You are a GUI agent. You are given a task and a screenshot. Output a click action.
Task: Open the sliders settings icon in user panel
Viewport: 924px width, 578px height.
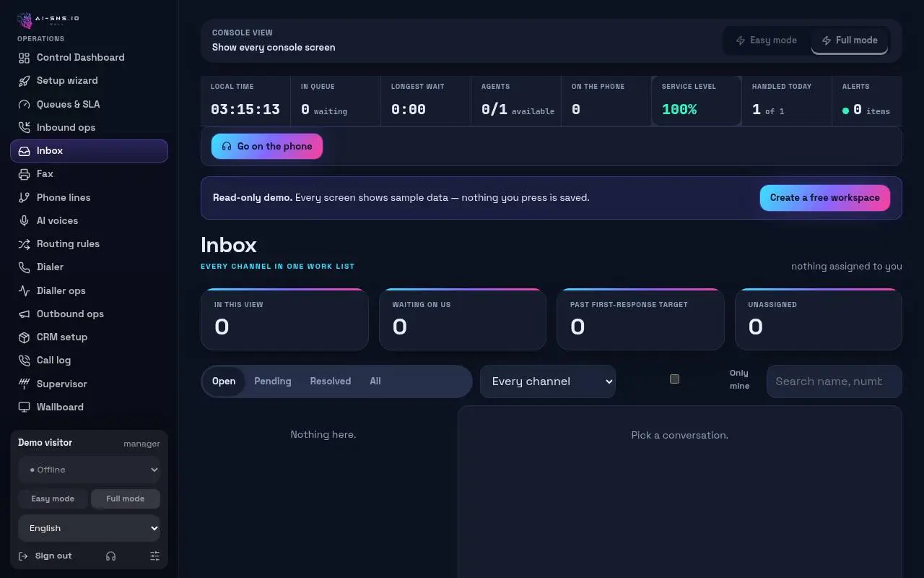(x=154, y=556)
